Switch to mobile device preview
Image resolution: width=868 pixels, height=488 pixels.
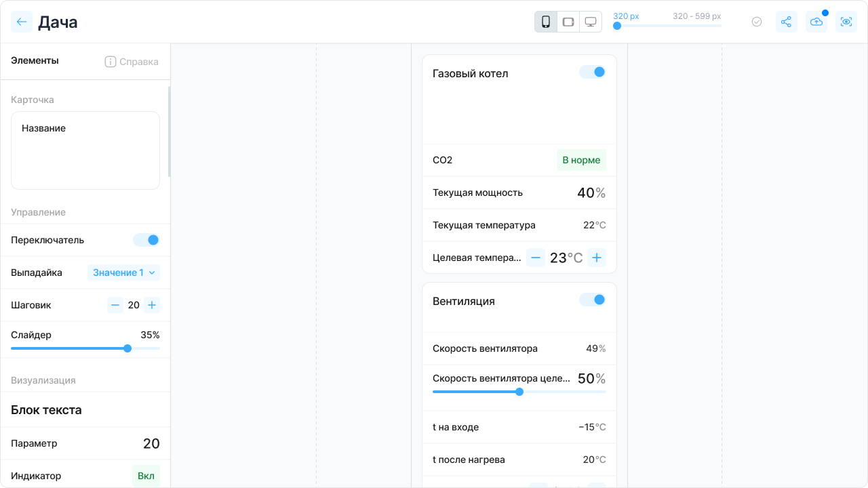pos(546,22)
